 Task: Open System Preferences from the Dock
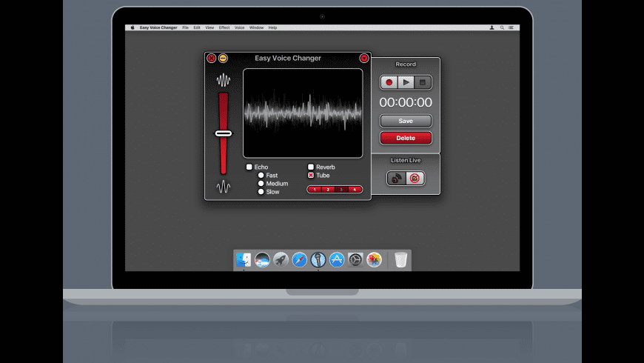(355, 260)
